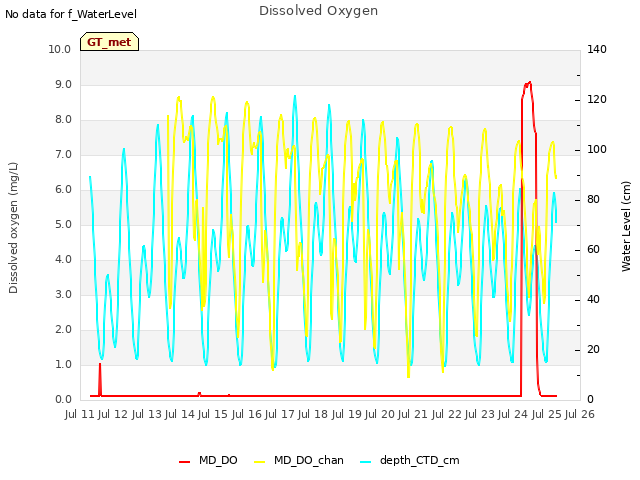
Task: Click the 6.0 left axis value
Action: coord(63,189)
